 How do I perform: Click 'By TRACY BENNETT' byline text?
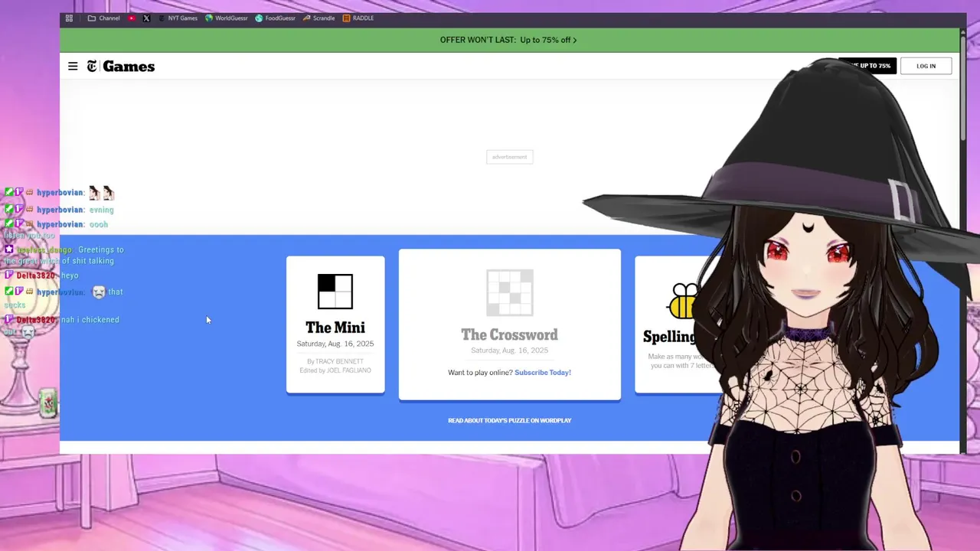tap(335, 361)
